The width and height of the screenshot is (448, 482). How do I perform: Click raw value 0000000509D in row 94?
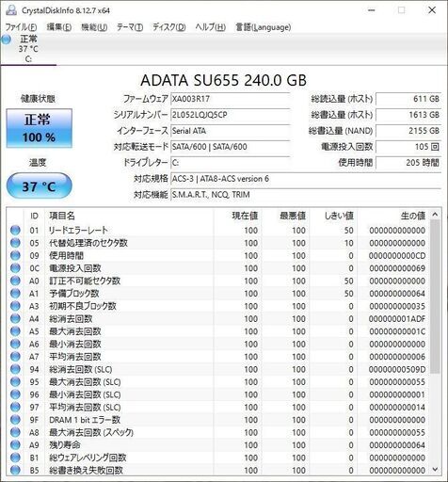(397, 369)
